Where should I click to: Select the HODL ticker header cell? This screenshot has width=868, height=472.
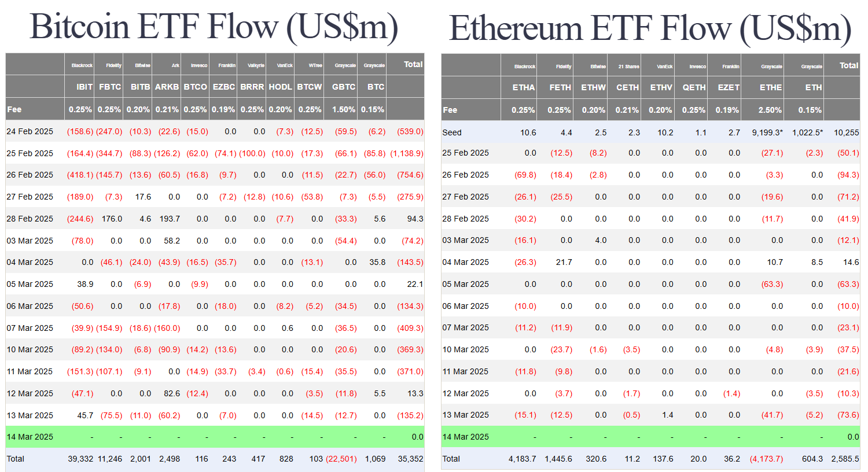point(280,87)
